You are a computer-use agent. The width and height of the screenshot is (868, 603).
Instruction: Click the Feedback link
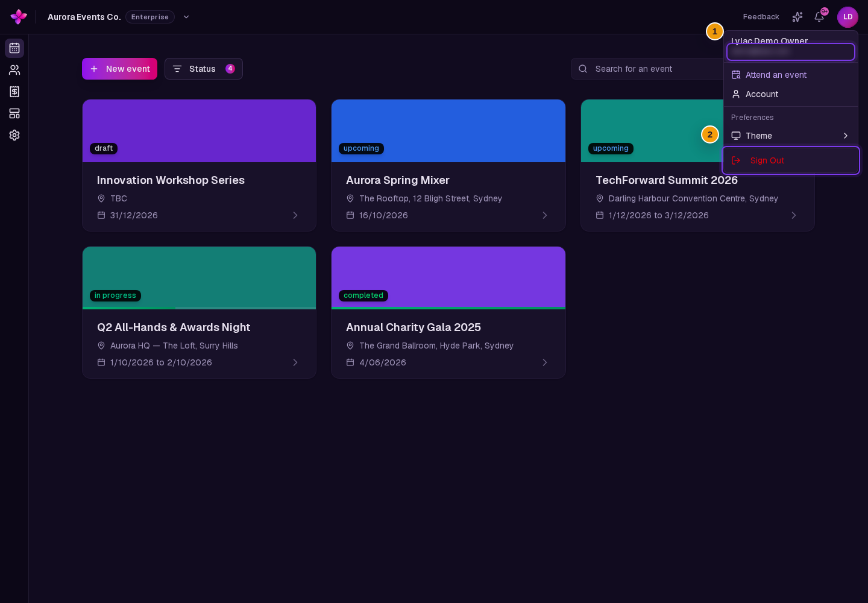(761, 17)
